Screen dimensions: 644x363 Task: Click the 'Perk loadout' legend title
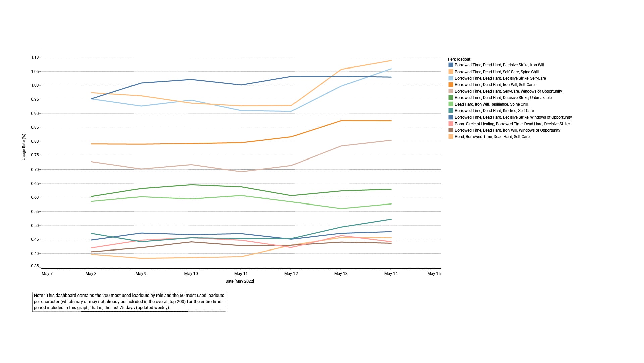[459, 59]
